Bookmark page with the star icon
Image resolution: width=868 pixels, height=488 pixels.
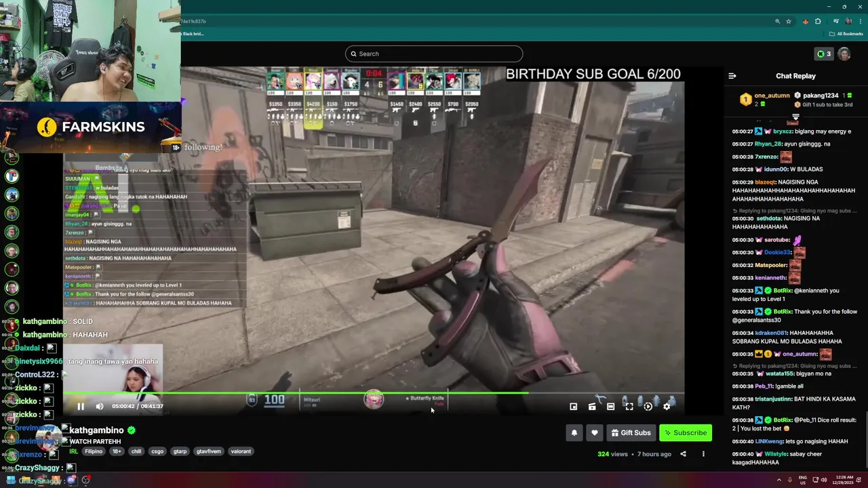(789, 22)
